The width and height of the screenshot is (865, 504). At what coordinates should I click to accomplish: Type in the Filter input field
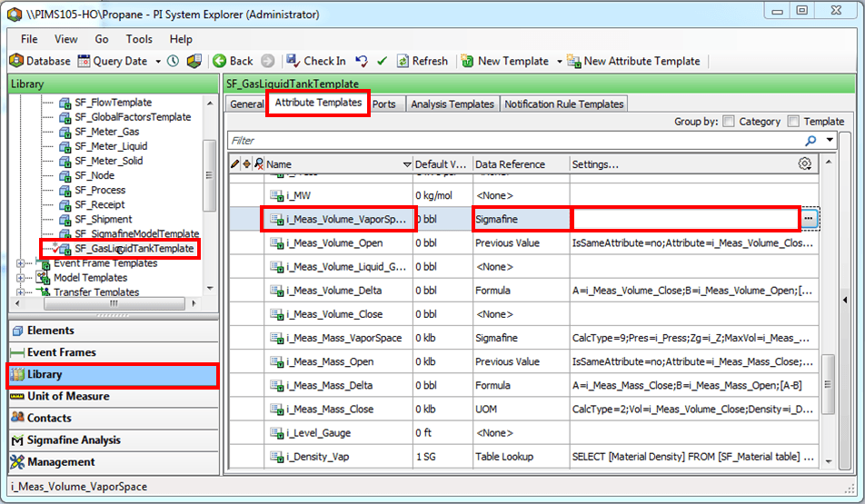[x=509, y=141]
